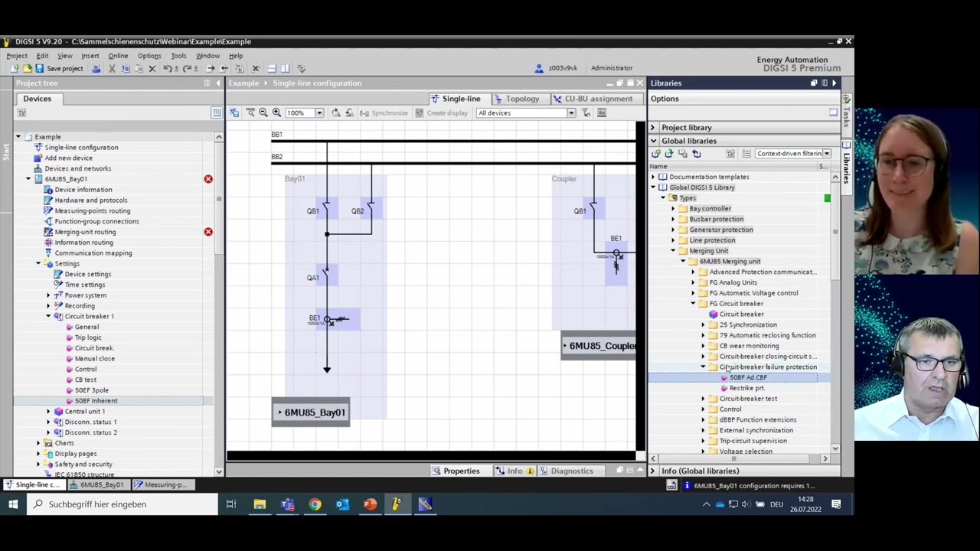The image size is (980, 551).
Task: Select the Devices tab in project tree
Action: pyautogui.click(x=37, y=99)
